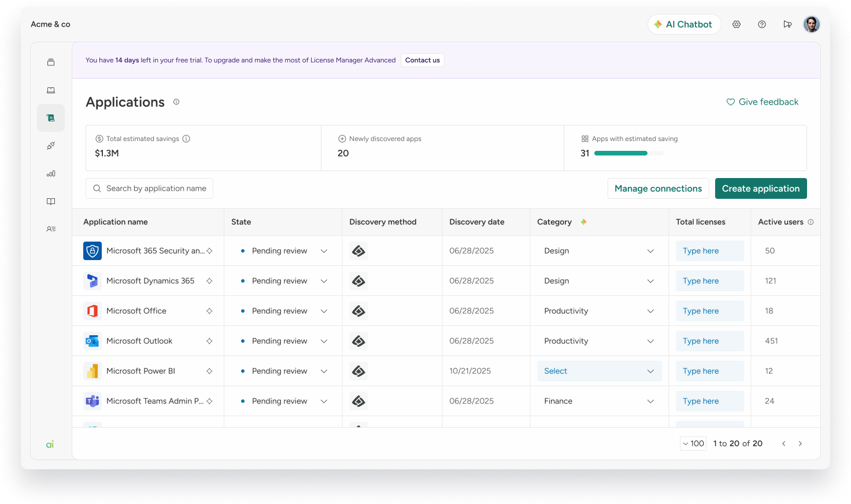Open Finance category dropdown for Teams Admin
This screenshot has height=504, width=851.
pyautogui.click(x=600, y=401)
